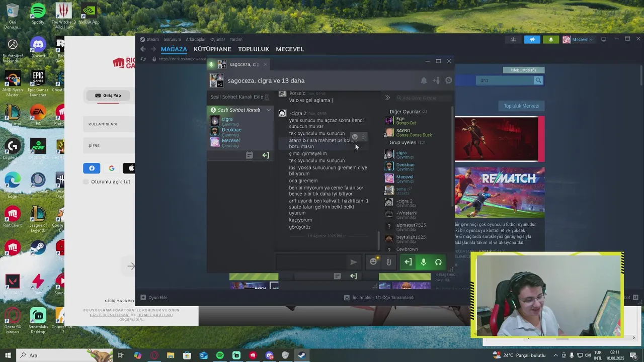Leave voice chat with the green exit button

point(408,262)
